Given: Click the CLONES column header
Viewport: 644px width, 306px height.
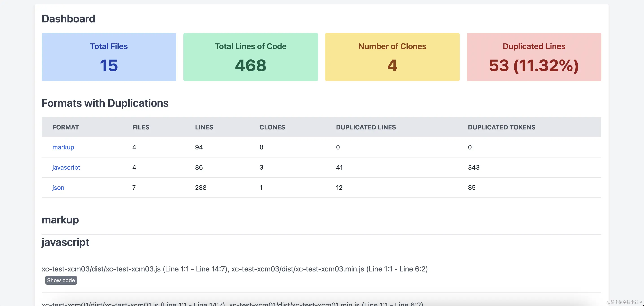Looking at the screenshot, I should coord(272,127).
